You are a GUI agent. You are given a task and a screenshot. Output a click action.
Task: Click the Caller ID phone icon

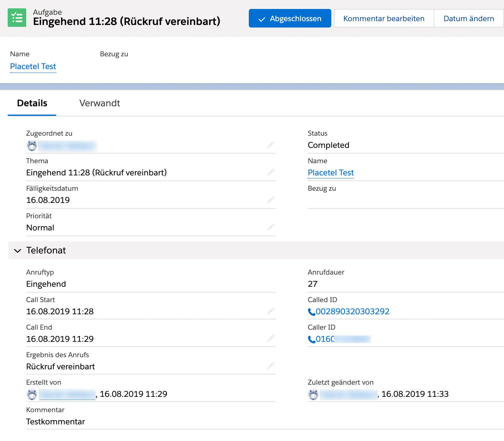(x=311, y=339)
